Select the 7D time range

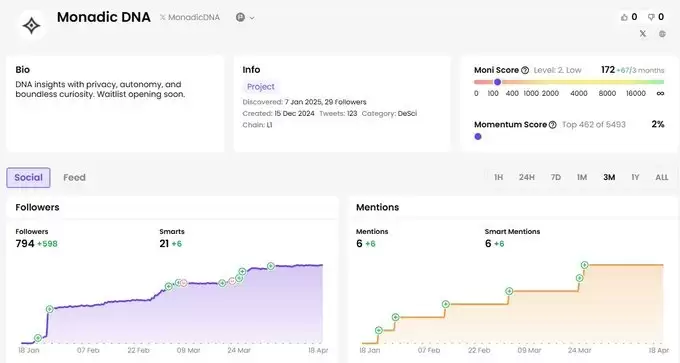point(556,177)
